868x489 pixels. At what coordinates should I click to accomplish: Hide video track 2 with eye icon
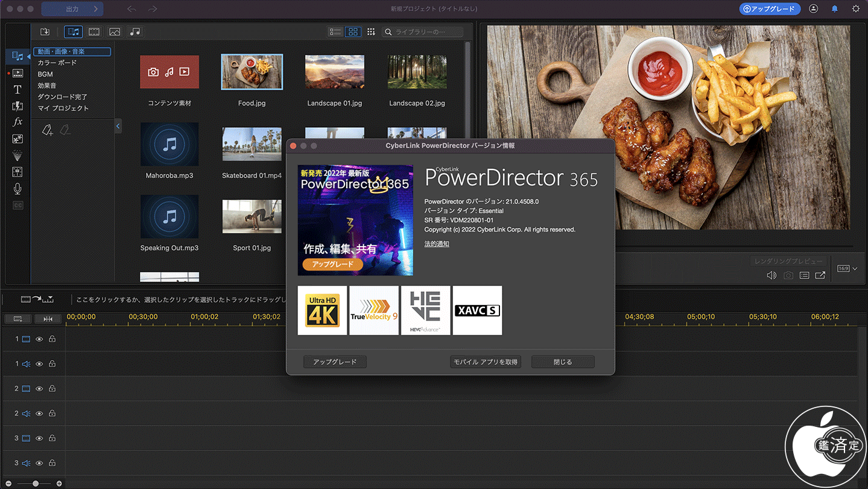point(39,389)
